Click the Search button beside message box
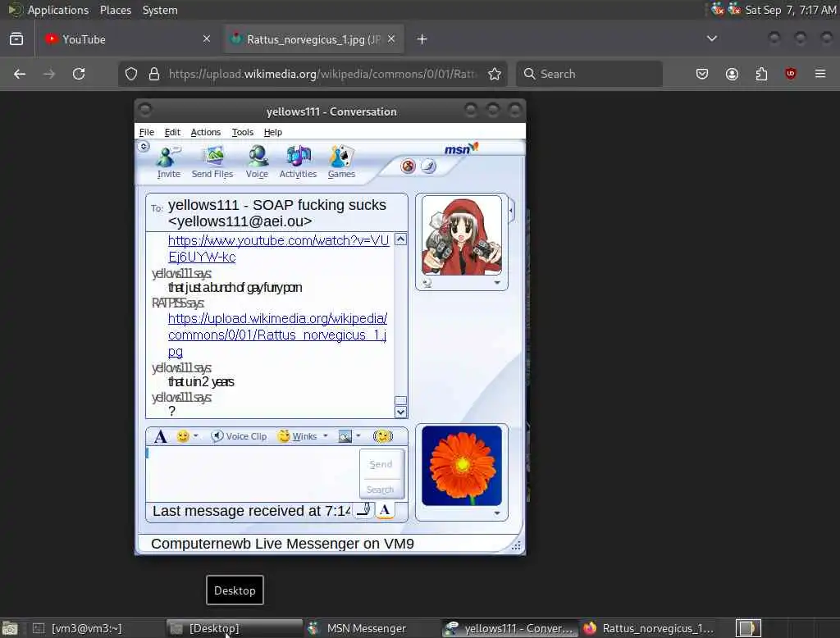 (x=381, y=490)
